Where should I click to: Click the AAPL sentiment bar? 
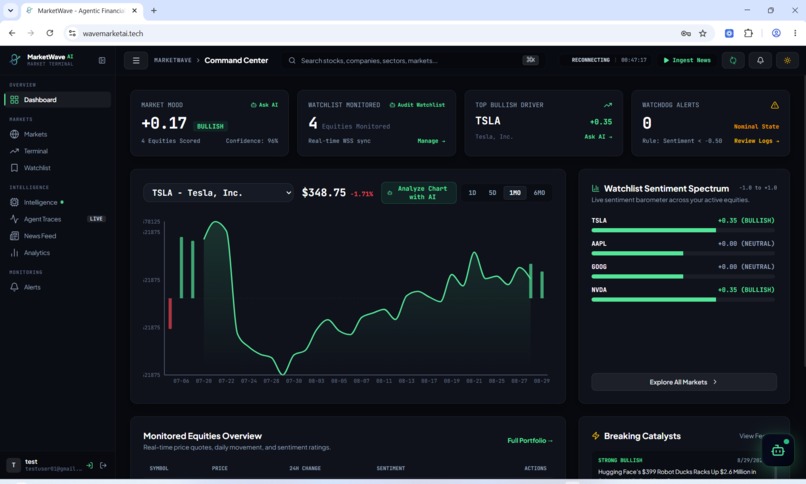point(683,253)
